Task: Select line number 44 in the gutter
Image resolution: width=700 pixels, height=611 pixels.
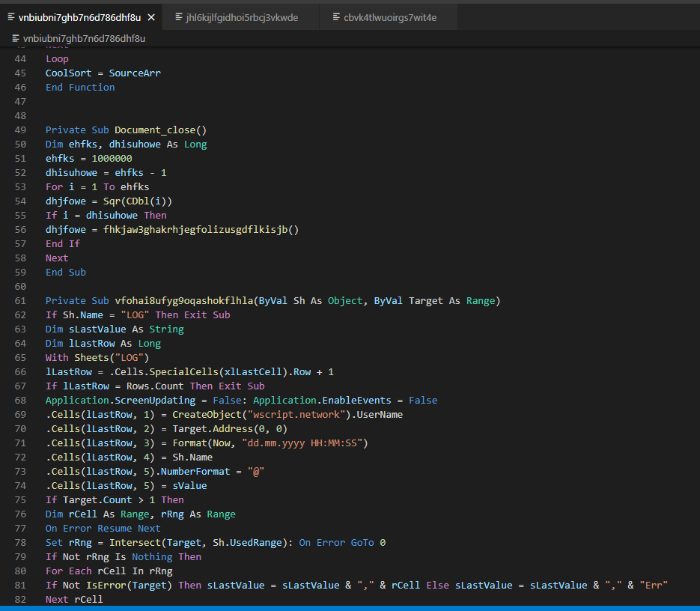Action: [x=20, y=59]
